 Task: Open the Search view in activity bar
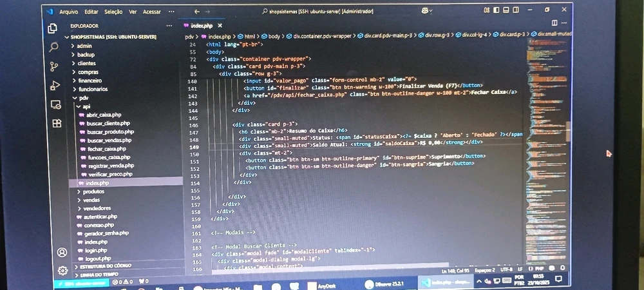point(53,46)
